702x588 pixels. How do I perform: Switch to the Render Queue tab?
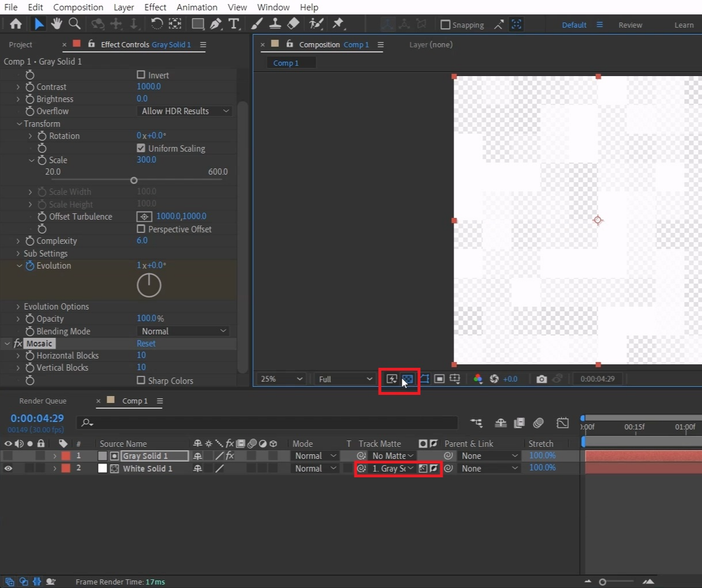(x=43, y=401)
